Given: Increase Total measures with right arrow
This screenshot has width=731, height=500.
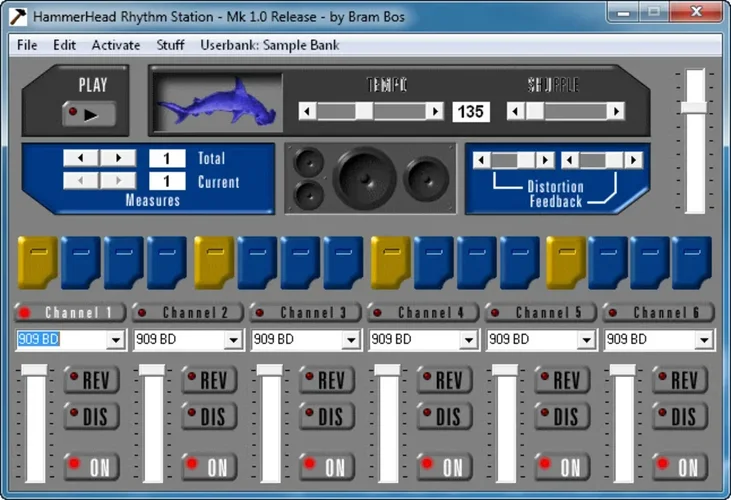Looking at the screenshot, I should [117, 158].
